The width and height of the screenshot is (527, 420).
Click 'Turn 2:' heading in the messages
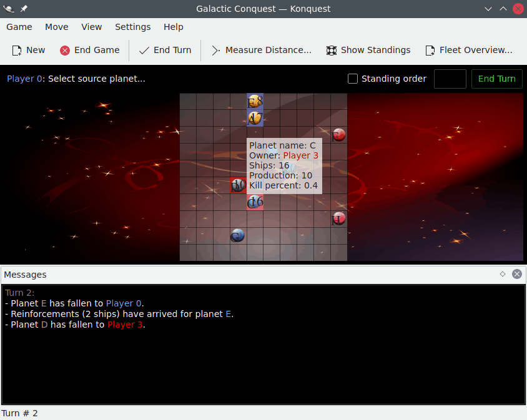[x=19, y=293]
